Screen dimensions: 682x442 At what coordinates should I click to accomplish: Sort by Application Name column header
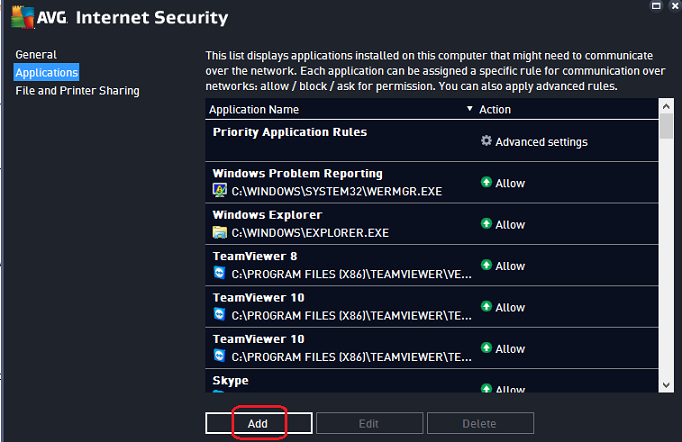coord(256,110)
